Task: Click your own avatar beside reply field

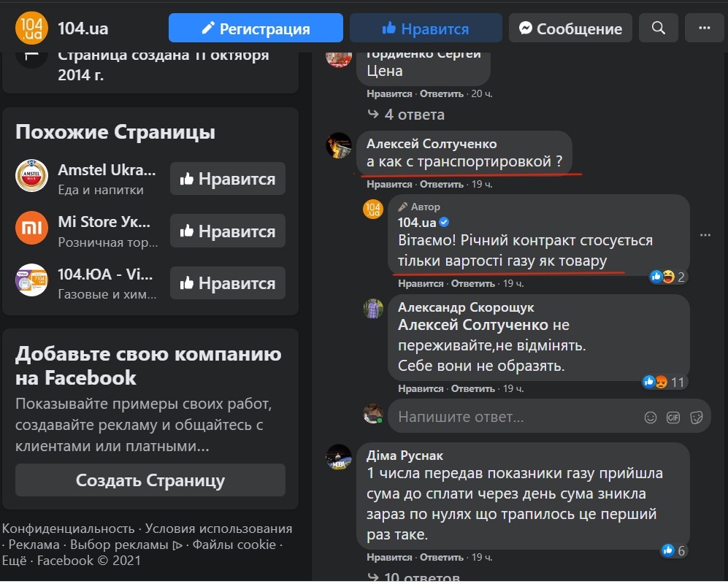Action: 373,414
